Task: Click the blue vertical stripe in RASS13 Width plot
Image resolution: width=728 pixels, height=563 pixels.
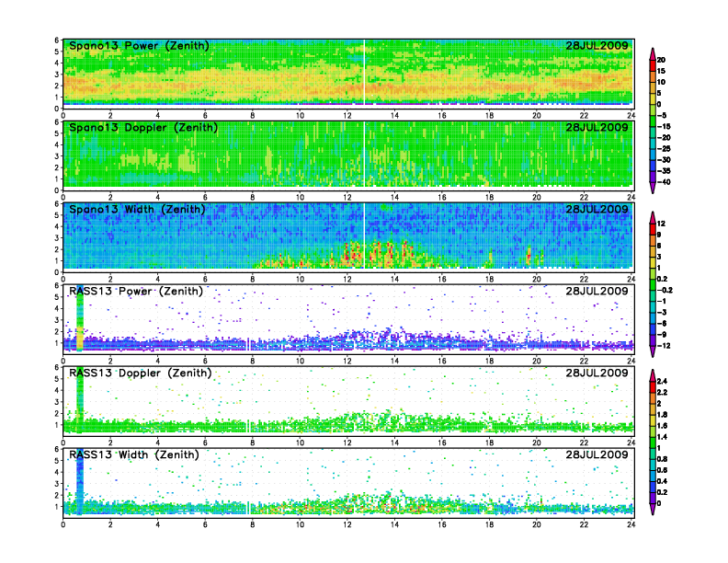Action: click(x=80, y=482)
